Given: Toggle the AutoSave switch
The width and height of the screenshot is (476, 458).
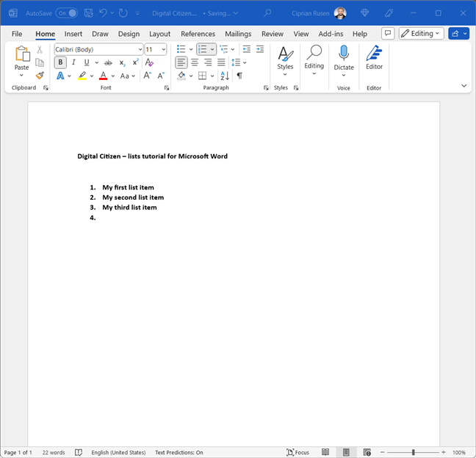Looking at the screenshot, I should click(x=67, y=13).
